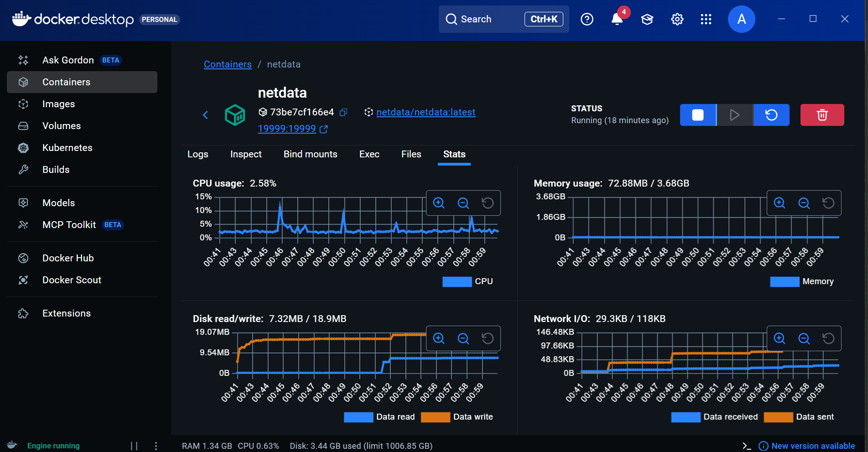Screen dimensions: 868x452
Task: Open the Files tab
Action: pos(411,154)
